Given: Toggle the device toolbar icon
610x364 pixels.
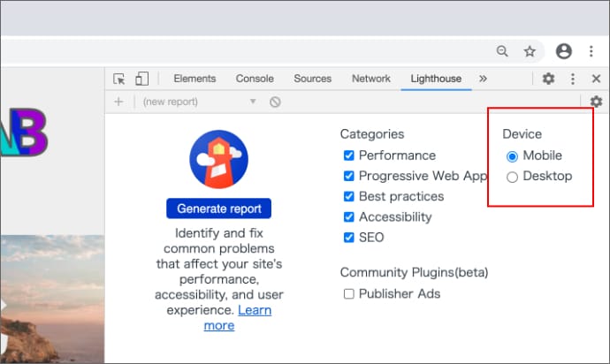Looking at the screenshot, I should pos(141,79).
